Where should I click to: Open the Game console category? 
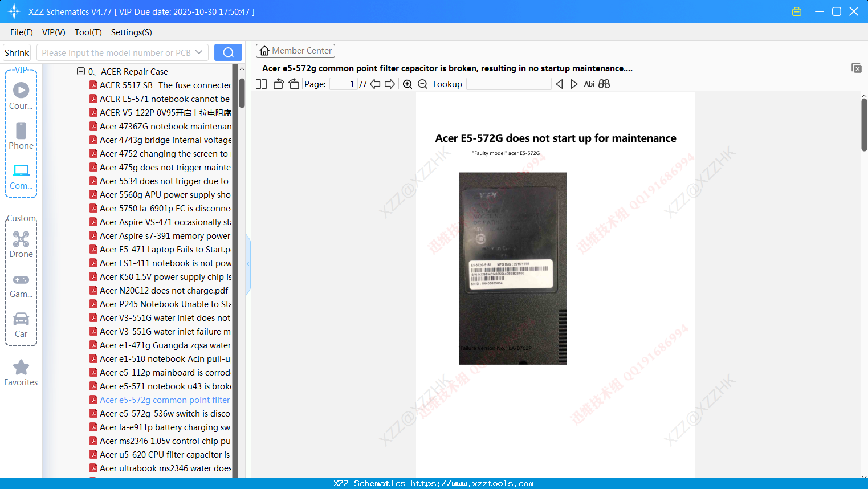tap(21, 285)
